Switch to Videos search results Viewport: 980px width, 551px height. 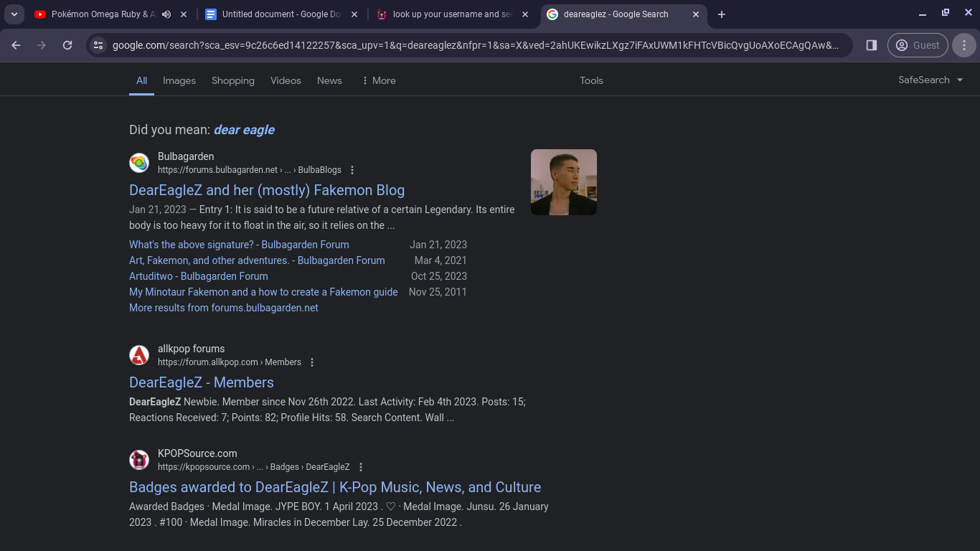pyautogui.click(x=286, y=80)
